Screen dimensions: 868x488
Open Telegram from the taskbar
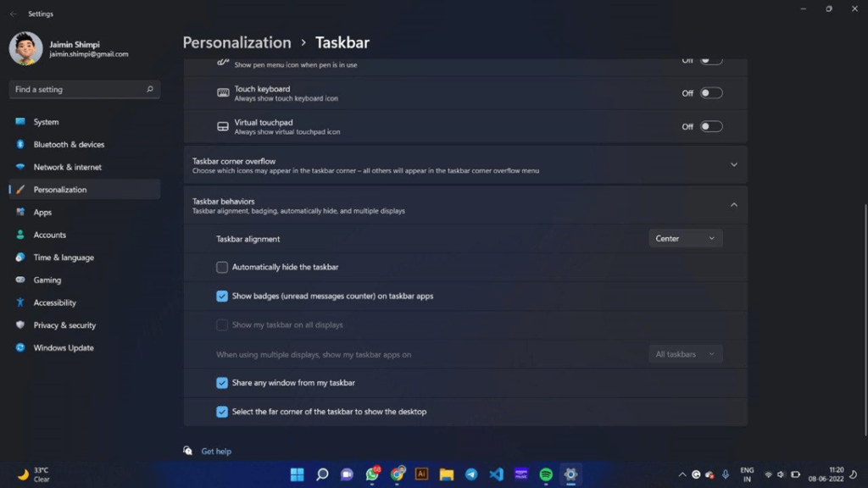coord(471,474)
